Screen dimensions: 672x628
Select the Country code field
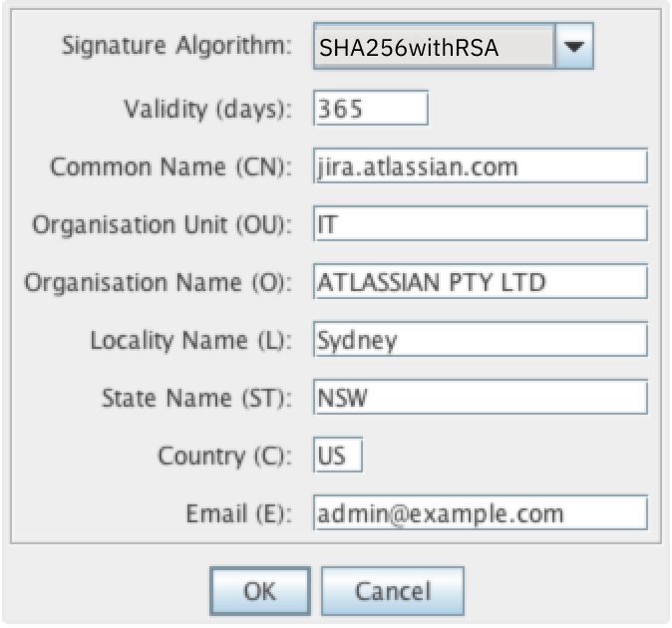pos(337,456)
